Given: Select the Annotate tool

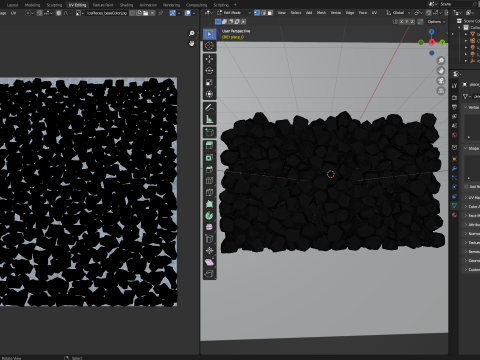Looking at the screenshot, I should (x=209, y=107).
